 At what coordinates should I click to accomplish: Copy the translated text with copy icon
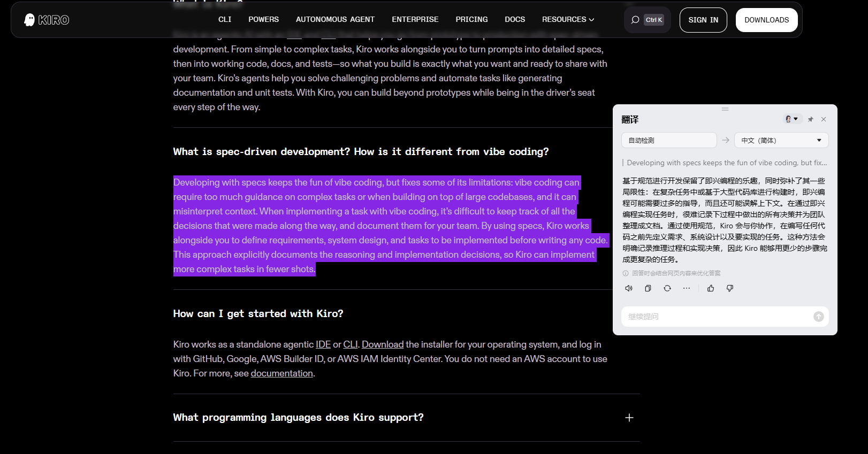[648, 288]
